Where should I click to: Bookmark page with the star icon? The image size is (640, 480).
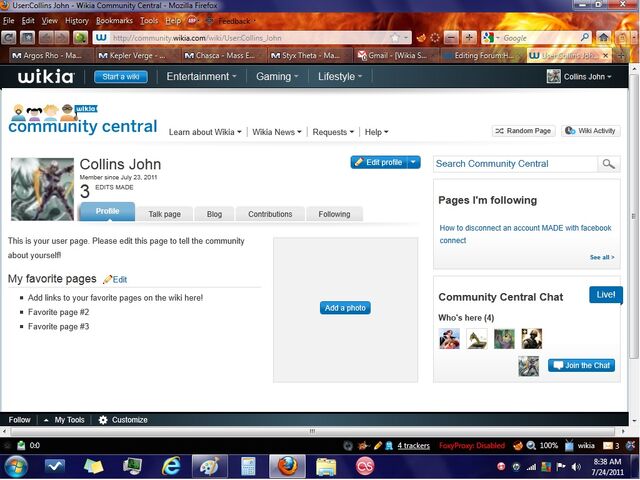coord(395,38)
